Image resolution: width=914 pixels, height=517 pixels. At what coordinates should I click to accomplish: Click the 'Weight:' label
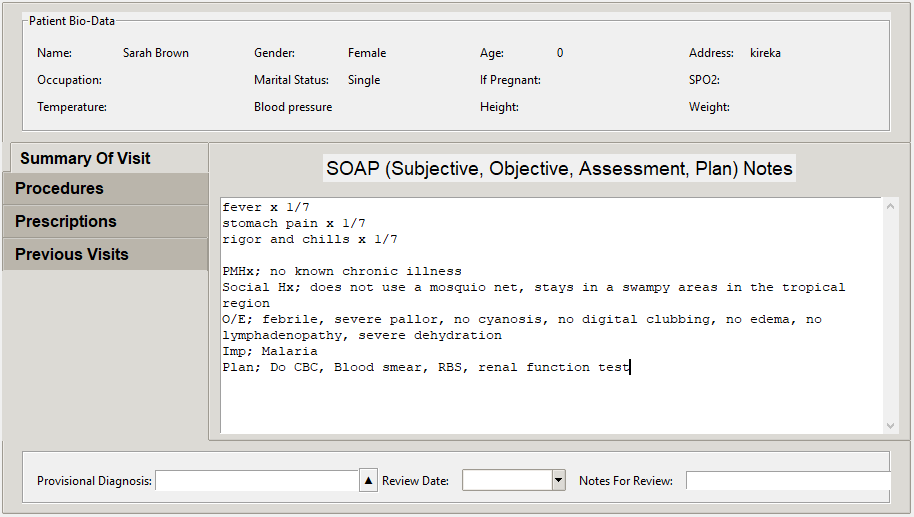pyautogui.click(x=709, y=107)
